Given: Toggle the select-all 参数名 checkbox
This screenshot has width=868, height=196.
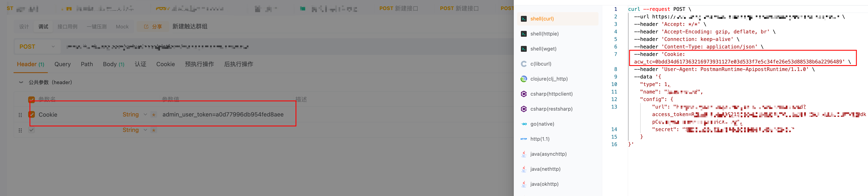Looking at the screenshot, I should tap(31, 99).
